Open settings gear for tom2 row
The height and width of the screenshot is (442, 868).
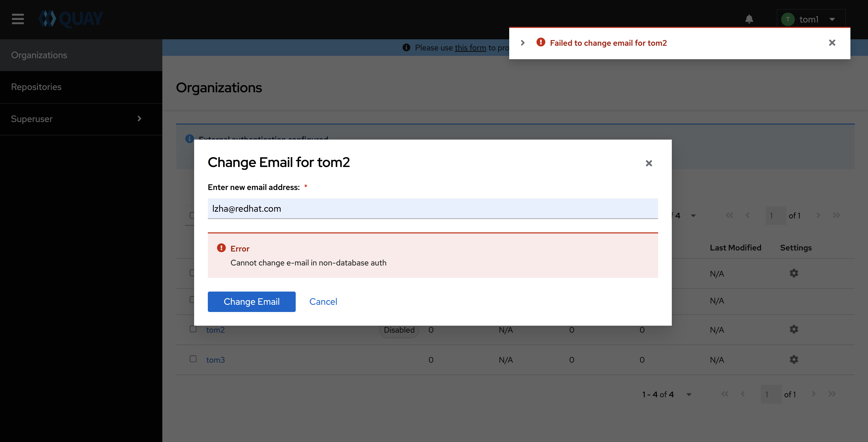(x=794, y=329)
